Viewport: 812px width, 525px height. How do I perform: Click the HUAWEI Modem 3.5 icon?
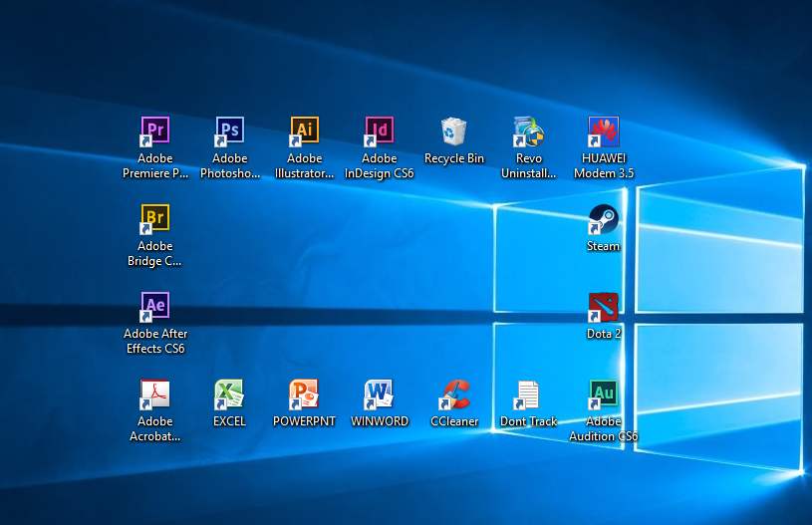(x=604, y=131)
